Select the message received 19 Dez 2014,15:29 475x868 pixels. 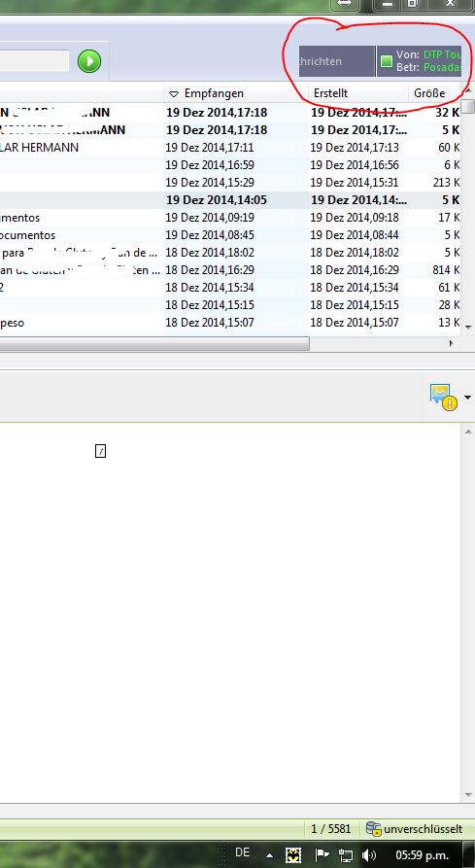click(x=230, y=182)
